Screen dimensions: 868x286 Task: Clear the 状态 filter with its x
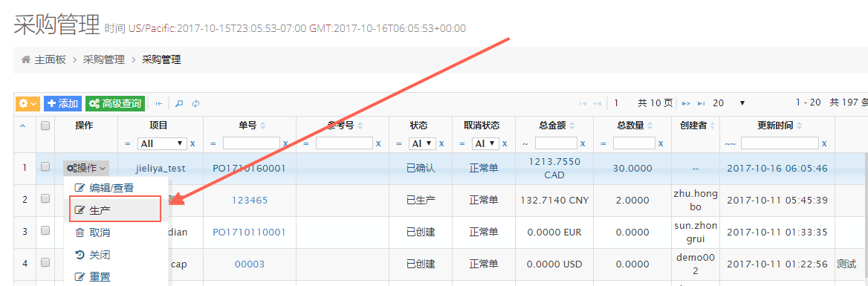[441, 143]
